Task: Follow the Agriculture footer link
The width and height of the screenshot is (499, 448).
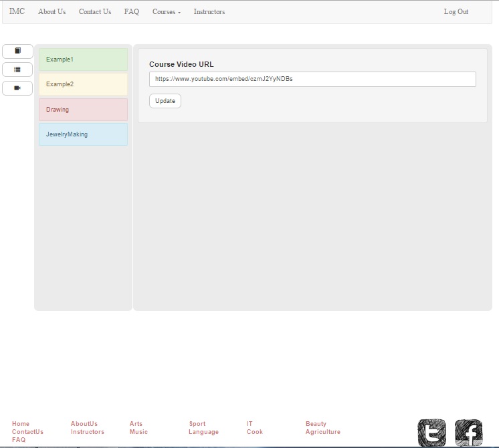Action: [323, 432]
